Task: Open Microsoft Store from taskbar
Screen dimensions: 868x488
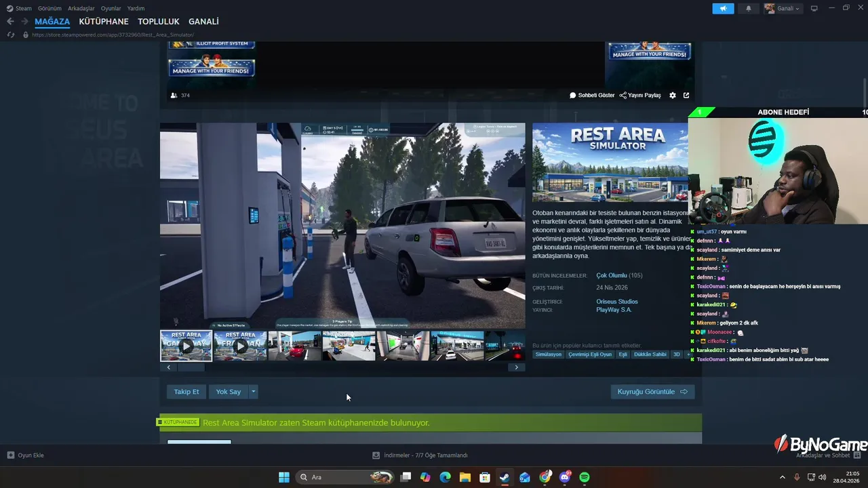Action: click(485, 477)
